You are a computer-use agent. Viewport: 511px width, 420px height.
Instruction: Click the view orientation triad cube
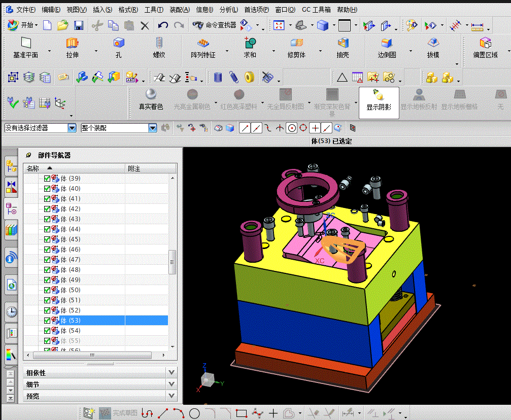tap(207, 379)
